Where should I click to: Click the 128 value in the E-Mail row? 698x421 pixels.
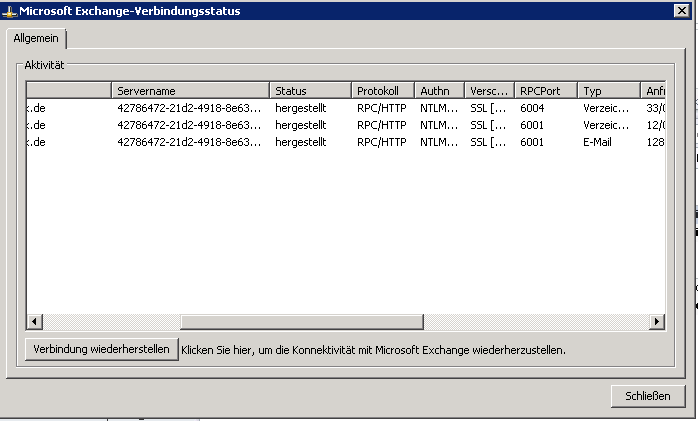(x=655, y=142)
